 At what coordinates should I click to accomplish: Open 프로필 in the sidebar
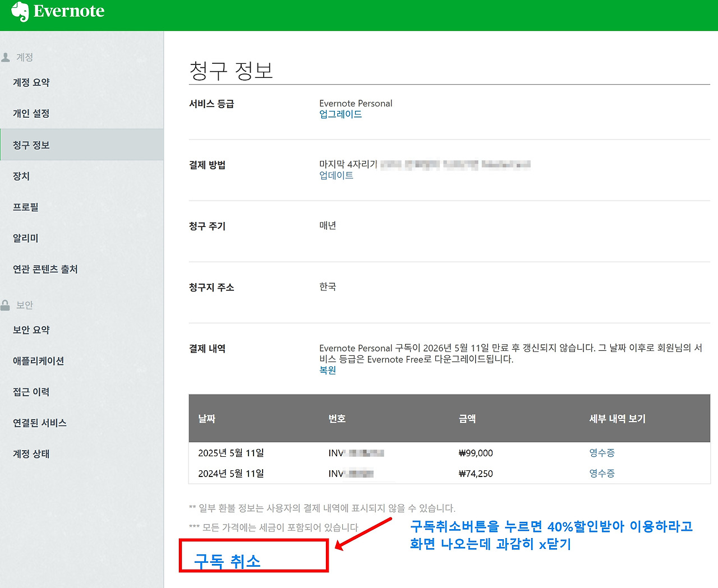pyautogui.click(x=26, y=207)
